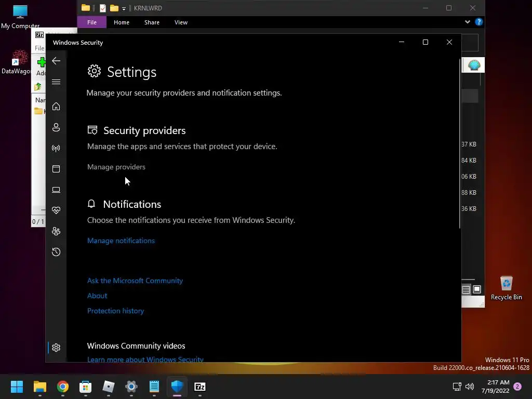Open Protection history clock icon in sidebar
The image size is (532, 399).
coord(56,252)
